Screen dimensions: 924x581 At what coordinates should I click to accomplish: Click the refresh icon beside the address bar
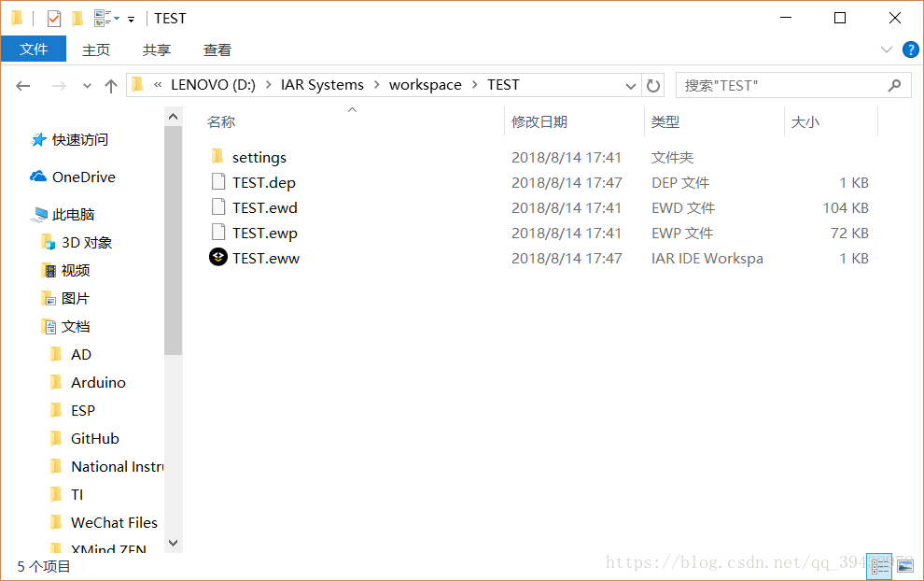pyautogui.click(x=653, y=85)
